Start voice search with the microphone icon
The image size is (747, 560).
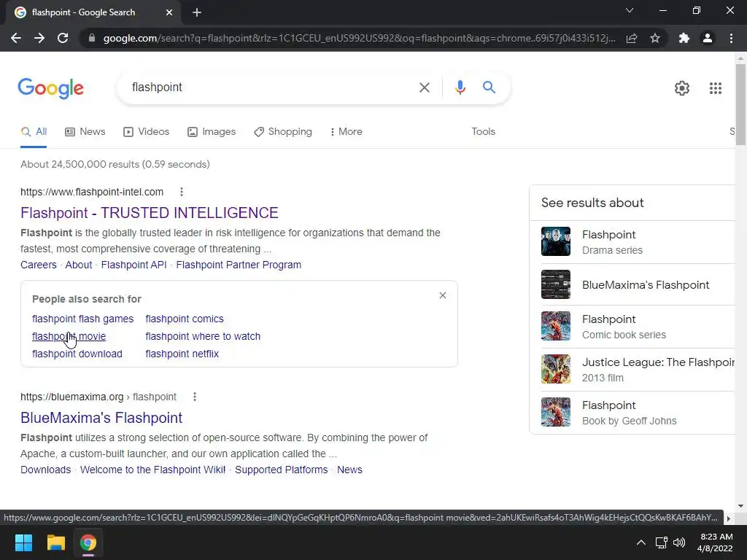point(460,87)
